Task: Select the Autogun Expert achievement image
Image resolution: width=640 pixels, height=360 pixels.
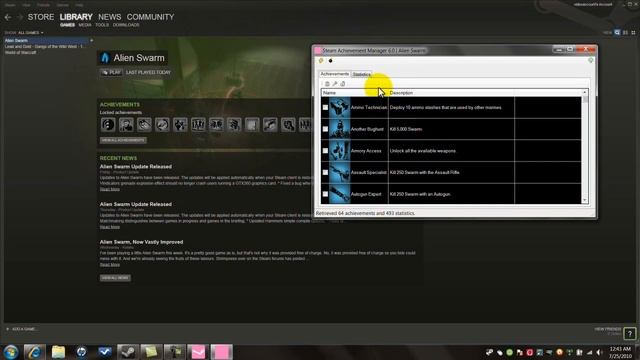Action: click(340, 193)
